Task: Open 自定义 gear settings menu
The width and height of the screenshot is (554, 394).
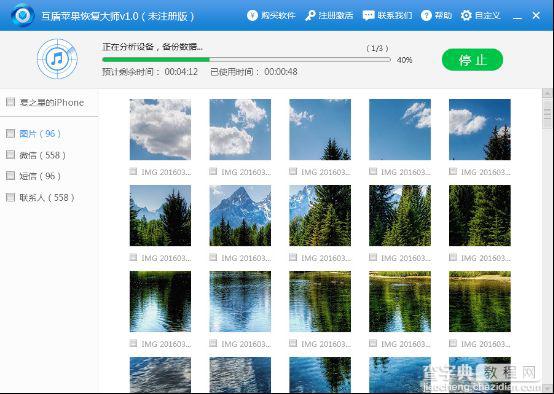Action: (481, 16)
